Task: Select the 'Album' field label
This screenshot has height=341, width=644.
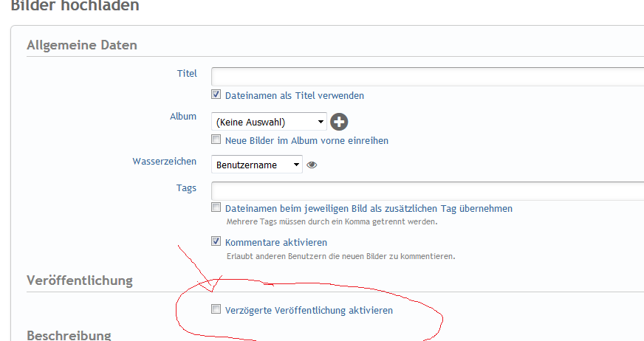Action: (183, 117)
